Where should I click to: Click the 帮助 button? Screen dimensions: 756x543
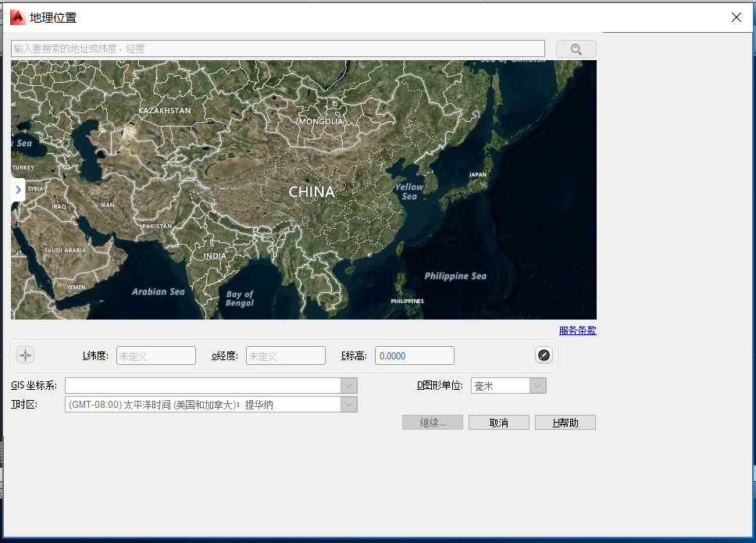click(565, 423)
